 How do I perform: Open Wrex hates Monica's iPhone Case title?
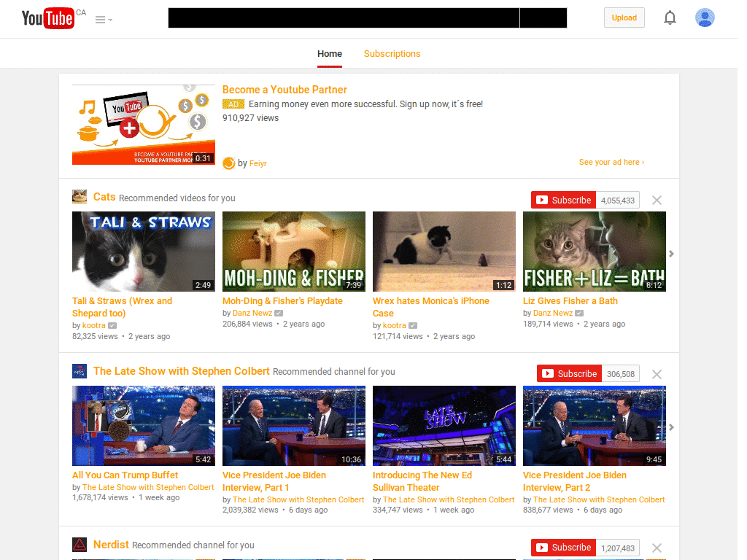tap(430, 307)
